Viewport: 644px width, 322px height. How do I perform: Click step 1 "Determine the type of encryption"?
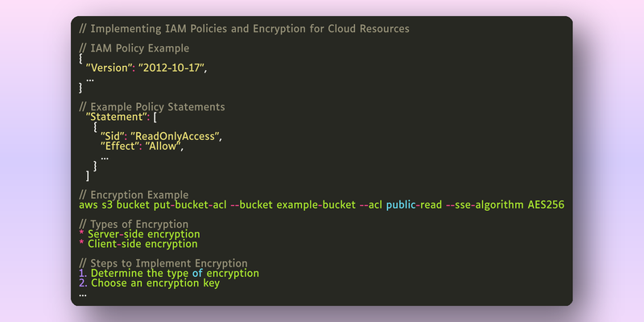pos(169,273)
